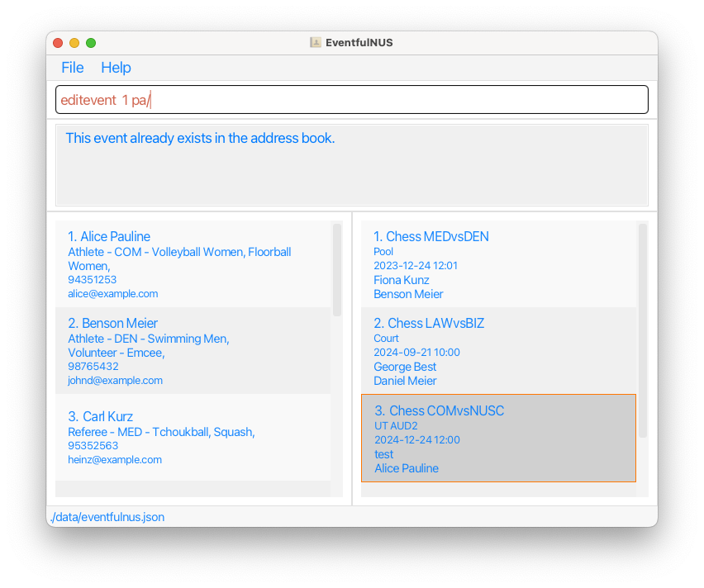Open the Help menu
Screen dimensions: 704x588
[116, 68]
